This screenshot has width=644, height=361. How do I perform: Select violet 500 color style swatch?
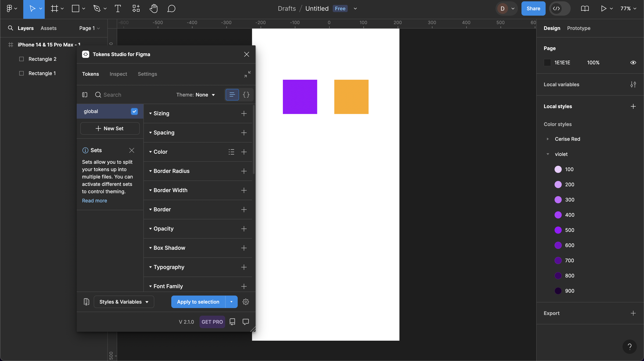pyautogui.click(x=558, y=230)
